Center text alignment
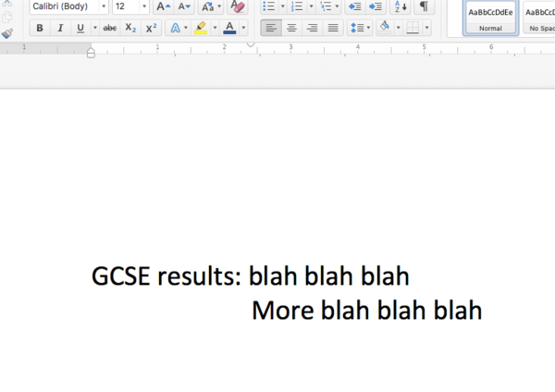555x392 pixels. (x=291, y=28)
